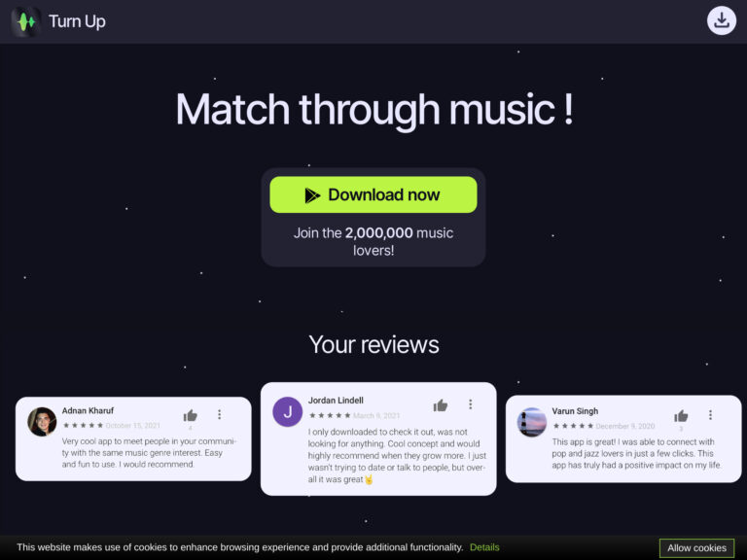Click thumbs up on Varun Singh's review
This screenshot has height=560, width=747.
point(681,416)
